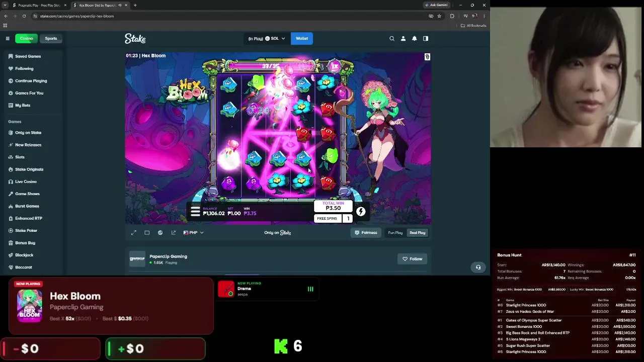Open live stats icon below the game
This screenshot has height=362, width=644.
160,233
